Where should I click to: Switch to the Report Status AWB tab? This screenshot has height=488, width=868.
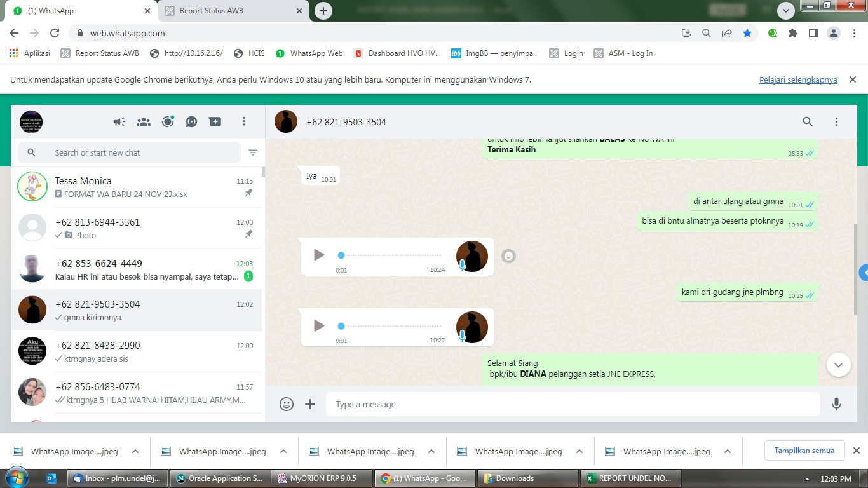(x=233, y=11)
